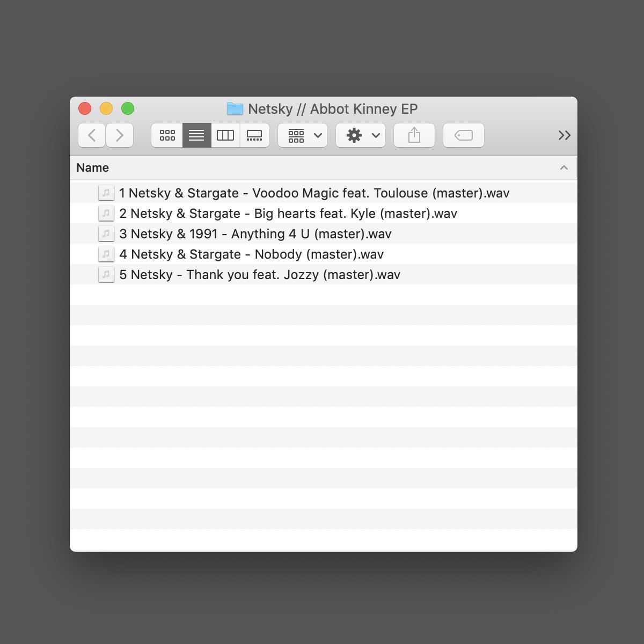This screenshot has width=644, height=644.
Task: Switch to column view
Action: pos(225,135)
